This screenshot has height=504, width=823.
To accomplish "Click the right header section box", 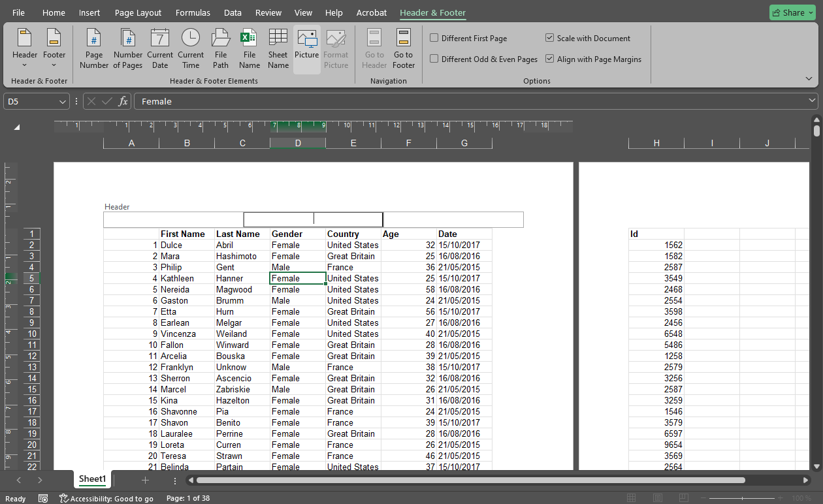I will point(453,219).
